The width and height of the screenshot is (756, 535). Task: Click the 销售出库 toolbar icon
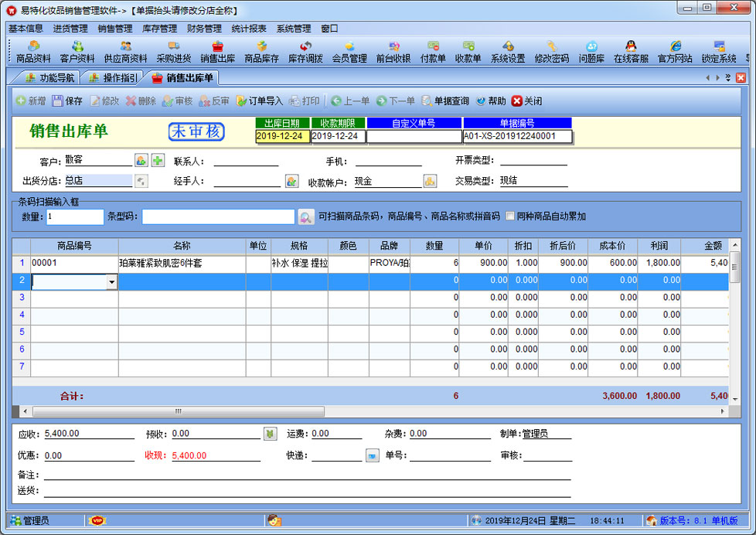217,52
